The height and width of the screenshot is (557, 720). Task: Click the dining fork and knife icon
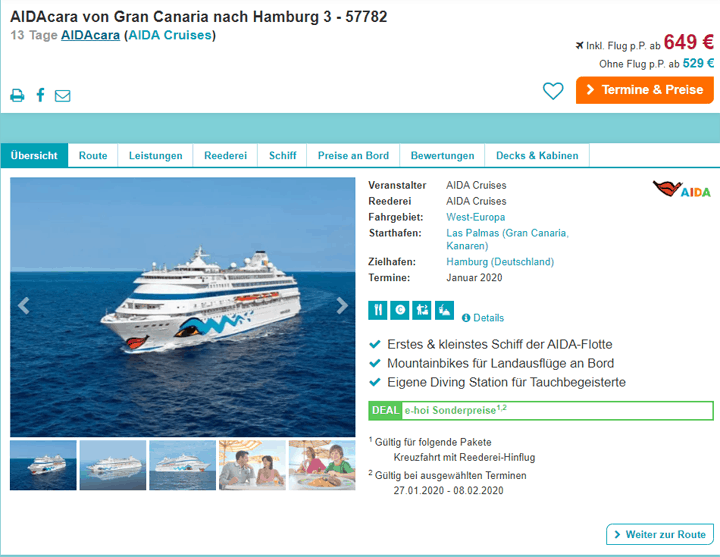377,310
